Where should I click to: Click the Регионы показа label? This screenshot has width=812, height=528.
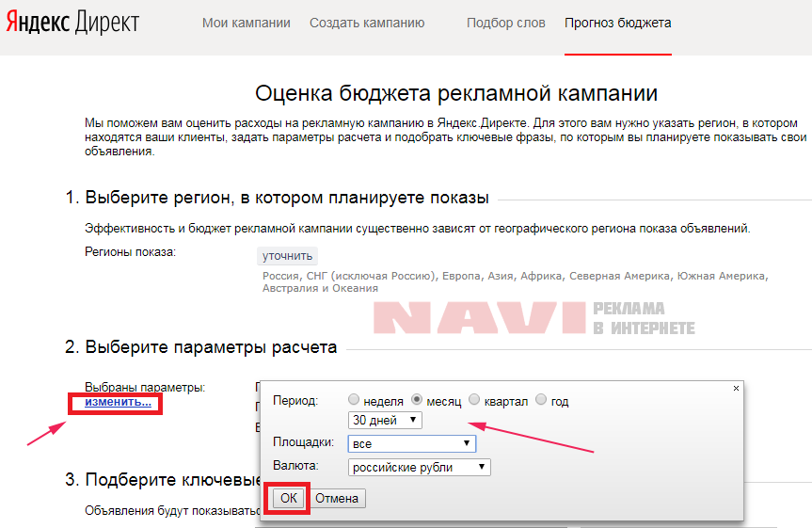pyautogui.click(x=131, y=252)
